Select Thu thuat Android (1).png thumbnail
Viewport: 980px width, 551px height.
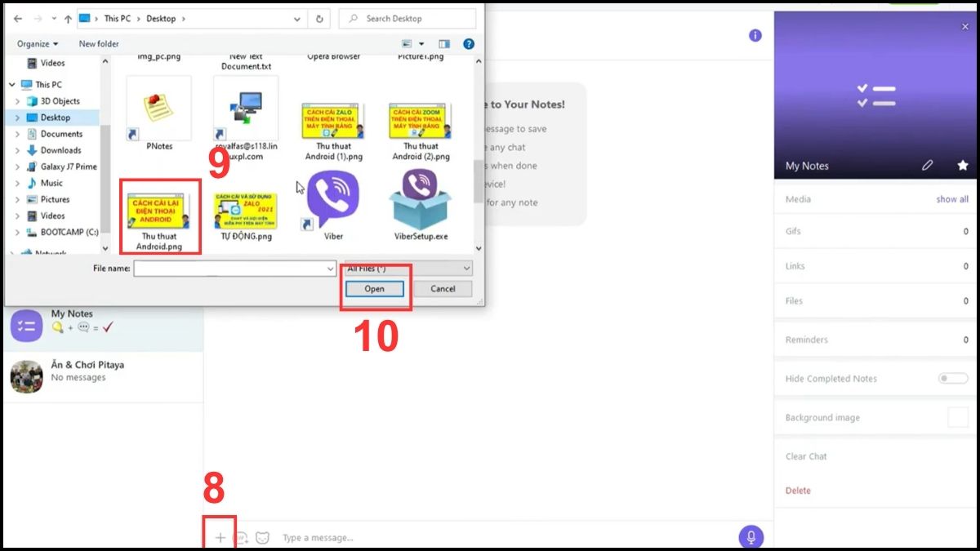point(333,121)
